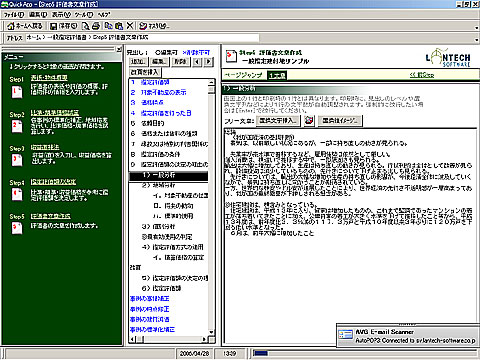
Task: Click the <<前Step link
Action: [x=422, y=75]
